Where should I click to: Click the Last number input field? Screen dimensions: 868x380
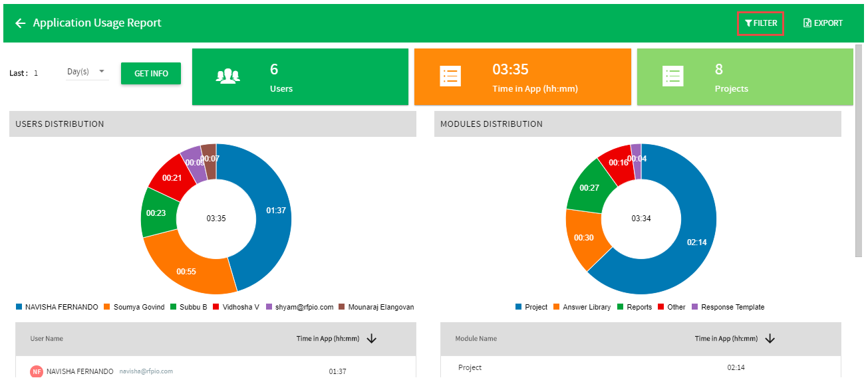[43, 73]
